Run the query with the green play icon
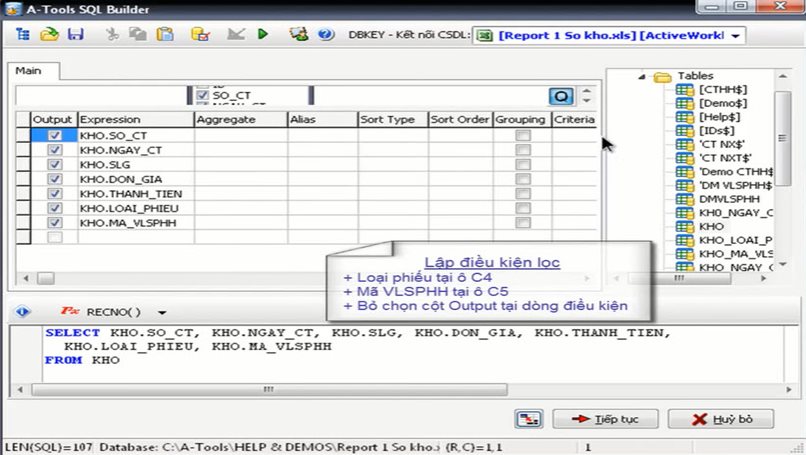 263,34
